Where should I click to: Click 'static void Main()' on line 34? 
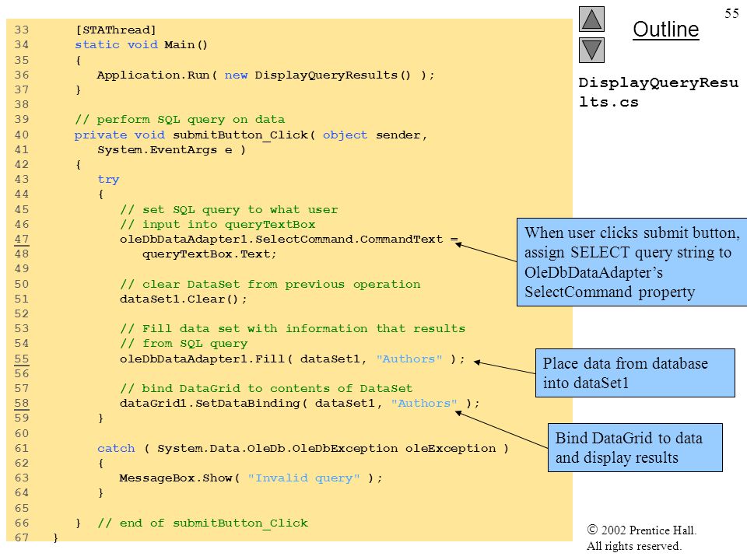141,45
